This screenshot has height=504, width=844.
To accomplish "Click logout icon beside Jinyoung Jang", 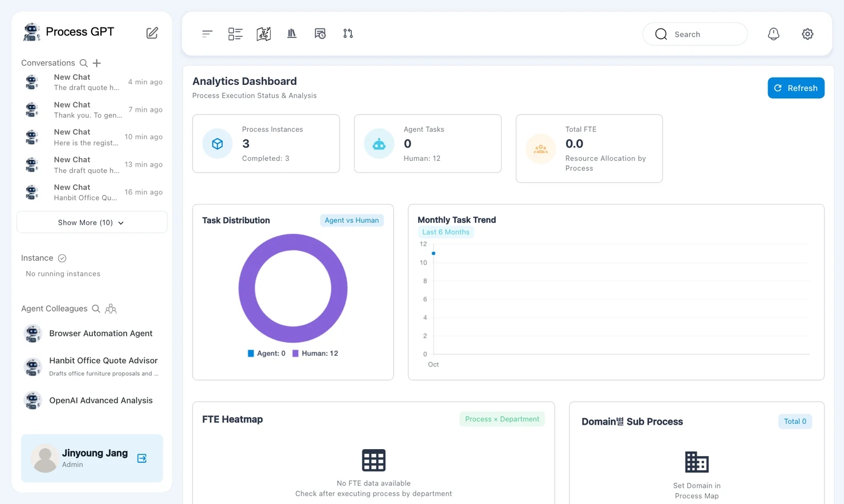I will (142, 458).
